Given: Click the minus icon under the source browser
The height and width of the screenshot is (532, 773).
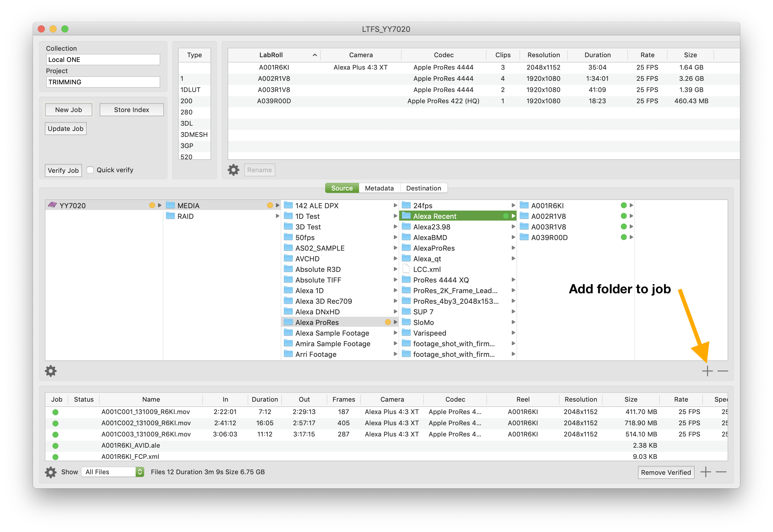Looking at the screenshot, I should [722, 371].
